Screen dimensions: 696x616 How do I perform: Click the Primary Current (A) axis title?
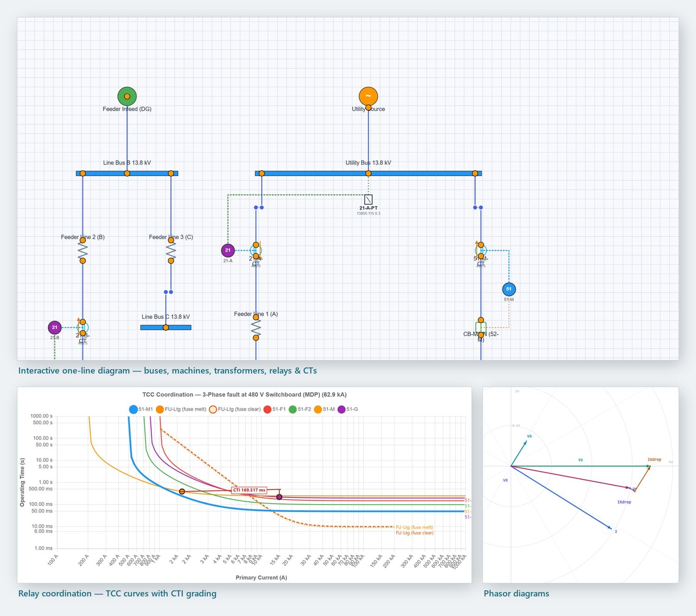click(x=261, y=577)
